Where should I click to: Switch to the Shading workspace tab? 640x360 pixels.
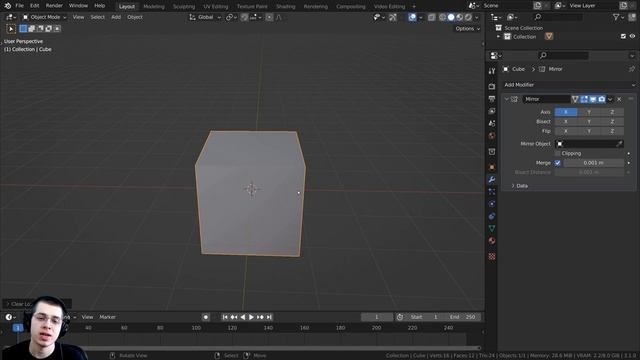pos(285,7)
